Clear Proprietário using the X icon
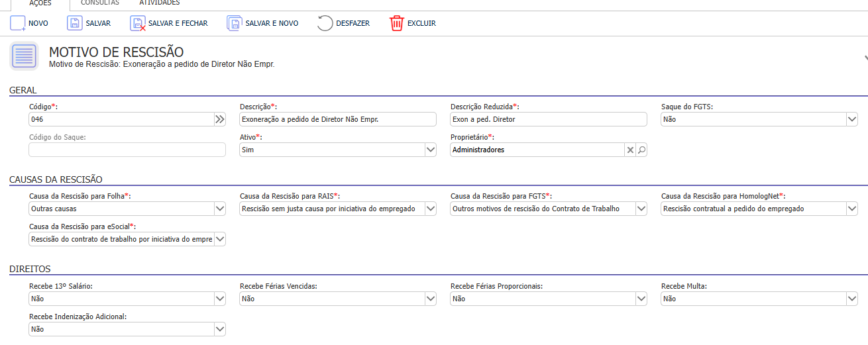Viewport: 868px width, 345px height. 629,150
